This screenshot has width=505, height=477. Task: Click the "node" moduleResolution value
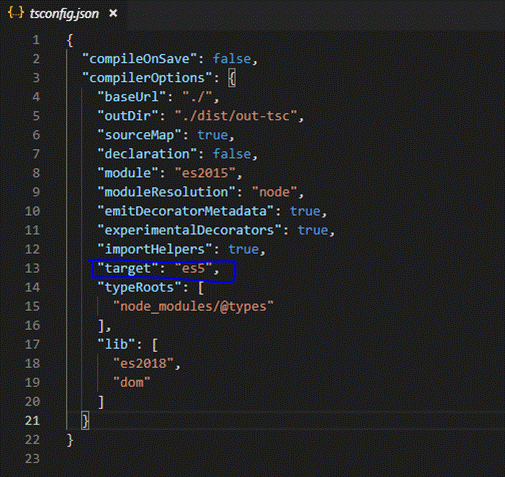coord(275,192)
